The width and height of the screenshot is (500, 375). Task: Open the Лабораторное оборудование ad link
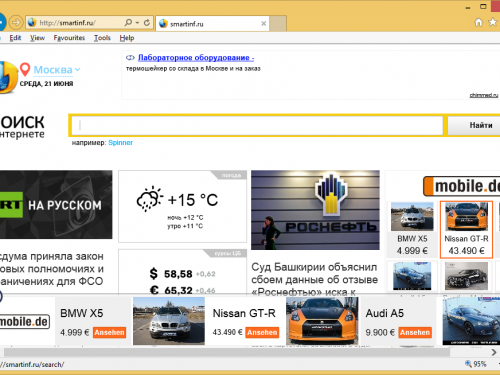(x=196, y=58)
